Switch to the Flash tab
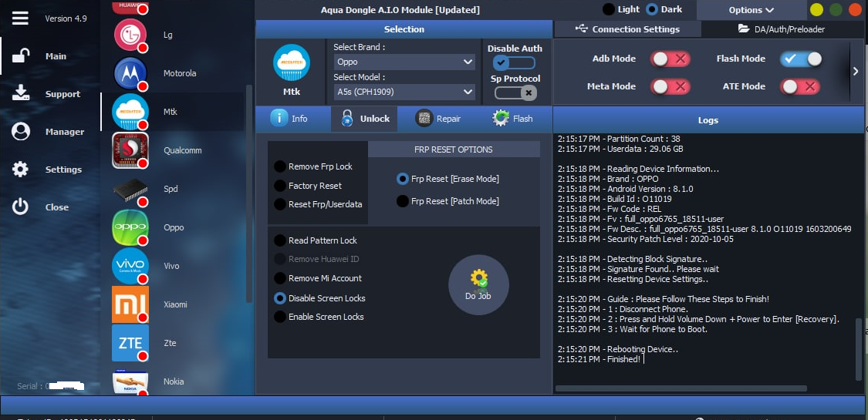Image resolution: width=868 pixels, height=420 pixels. coord(512,118)
